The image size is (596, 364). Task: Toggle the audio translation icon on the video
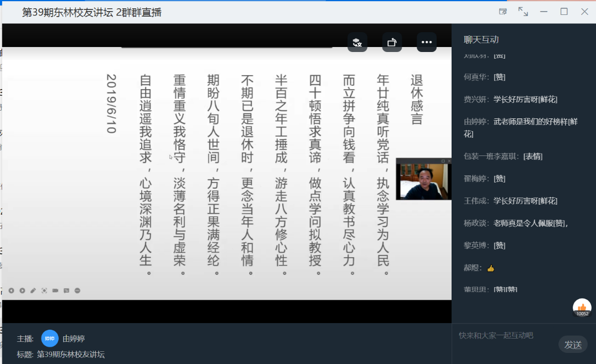coord(357,42)
